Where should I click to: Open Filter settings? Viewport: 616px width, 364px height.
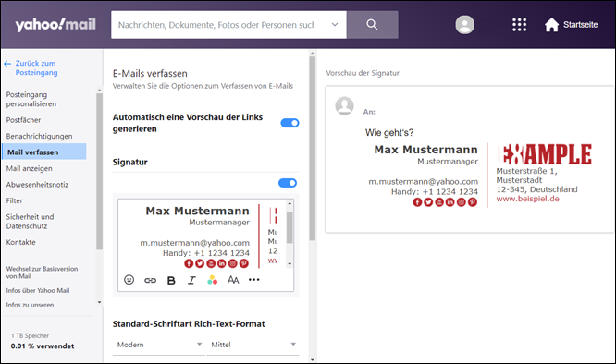point(15,200)
